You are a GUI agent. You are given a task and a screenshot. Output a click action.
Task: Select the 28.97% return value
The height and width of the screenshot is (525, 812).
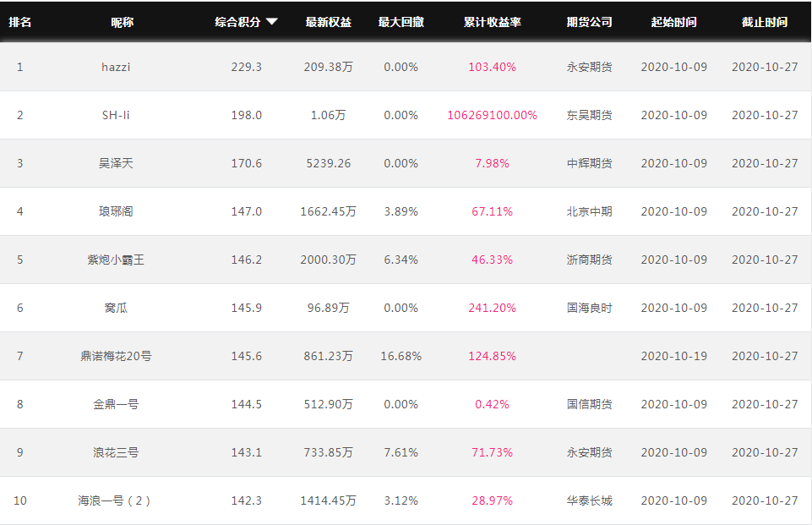point(492,500)
